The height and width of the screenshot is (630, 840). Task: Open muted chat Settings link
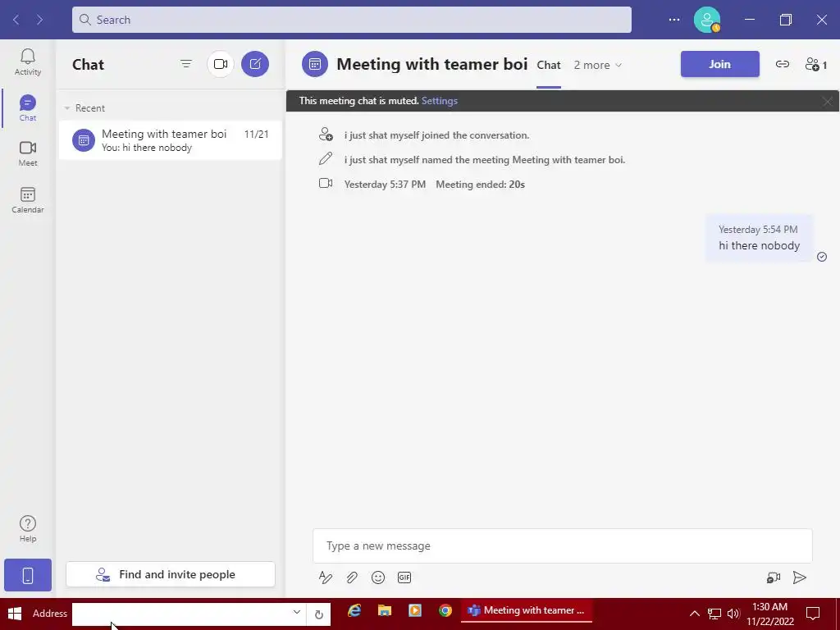click(440, 101)
